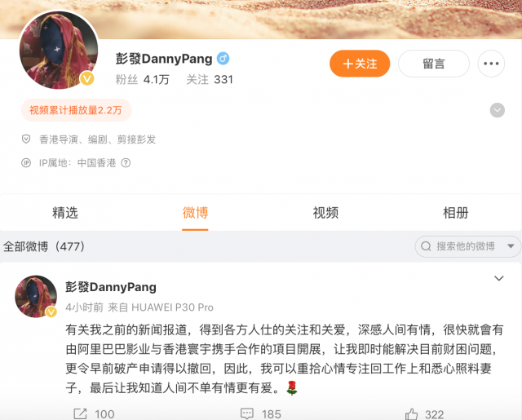
Task: Click the 留言 message button
Action: point(434,64)
